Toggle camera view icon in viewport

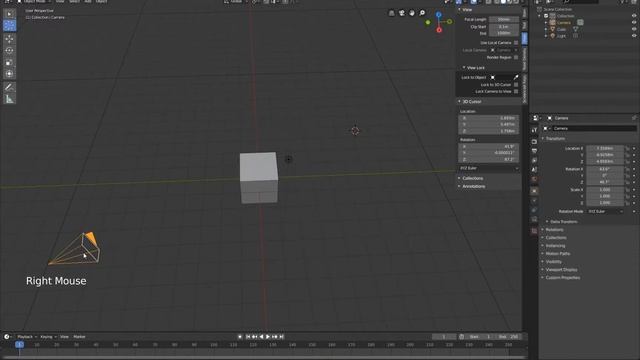coord(402,13)
